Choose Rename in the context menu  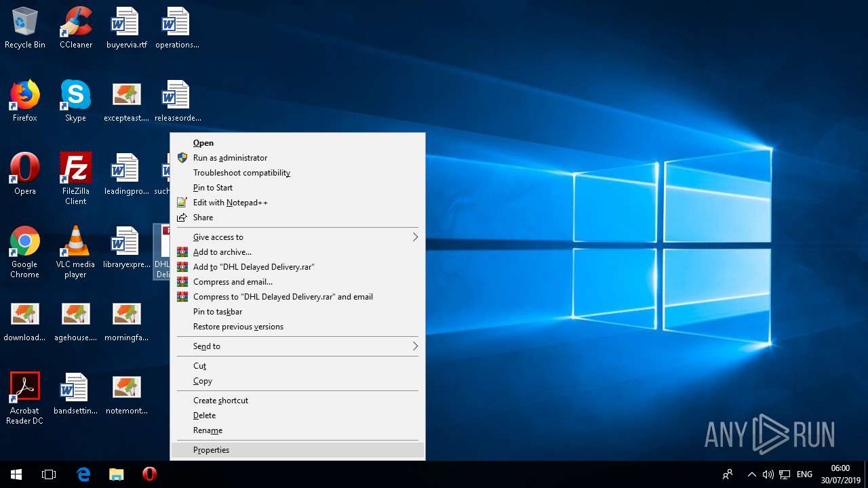[x=297, y=430]
